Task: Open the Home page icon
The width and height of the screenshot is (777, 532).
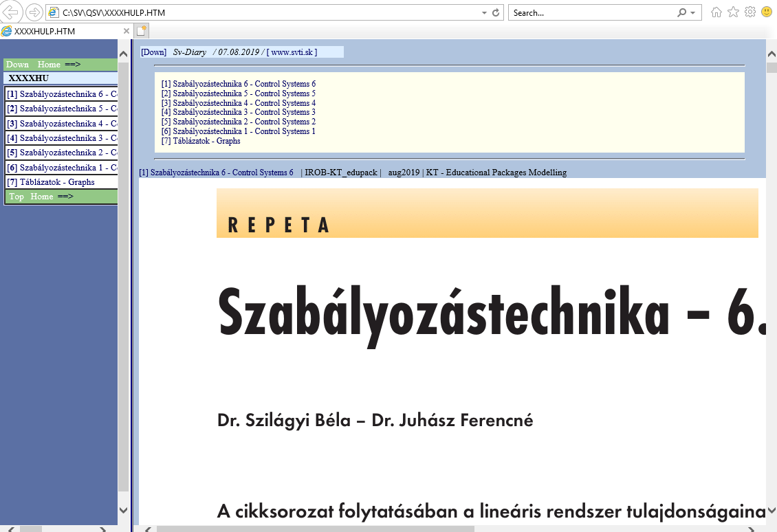Action: point(716,12)
